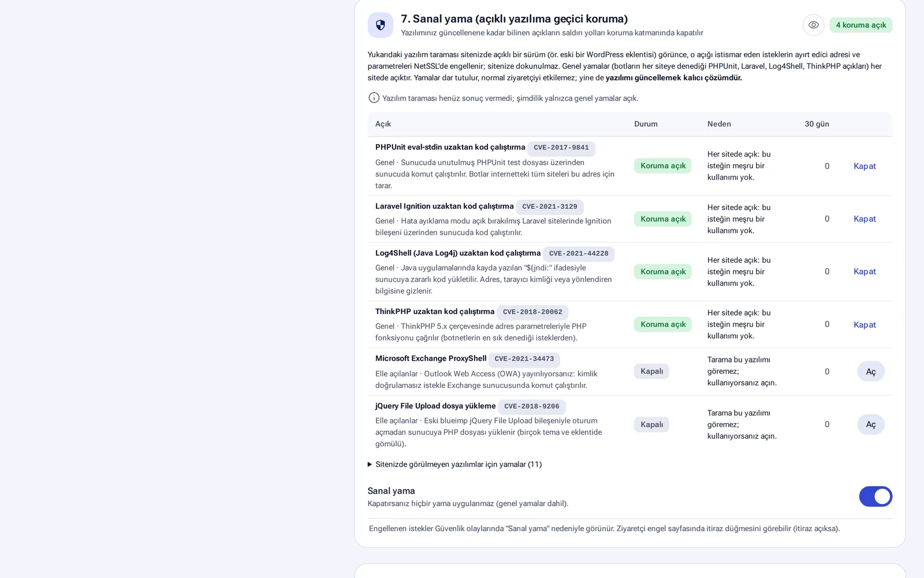Viewport: 924px width, 578px height.
Task: Click the CVE-2021-34473 tag
Action: pos(524,359)
